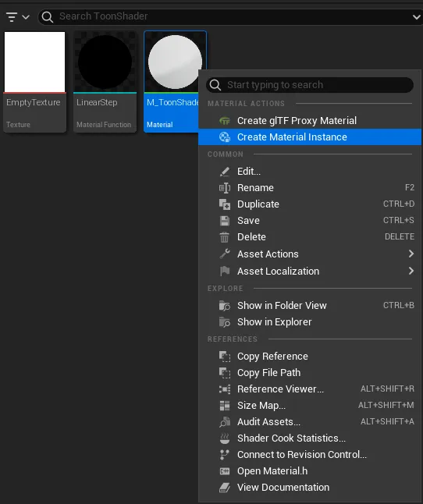Click the Create Material Instance icon
Screen dimensions: 423x504
(225, 137)
